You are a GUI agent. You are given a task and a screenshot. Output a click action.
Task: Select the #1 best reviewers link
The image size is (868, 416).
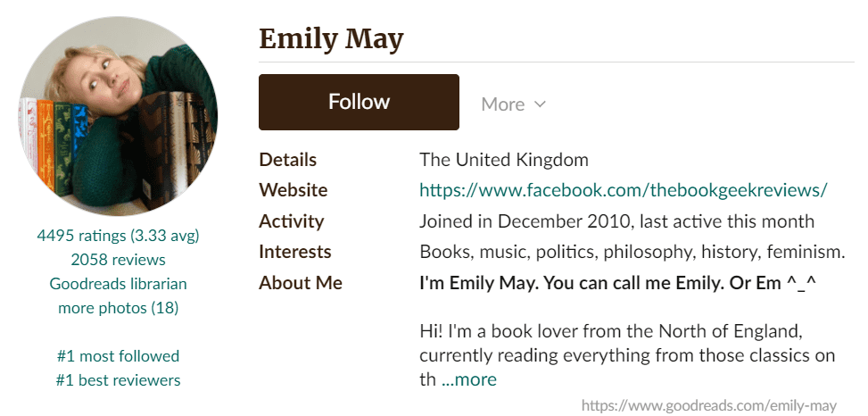click(x=118, y=380)
